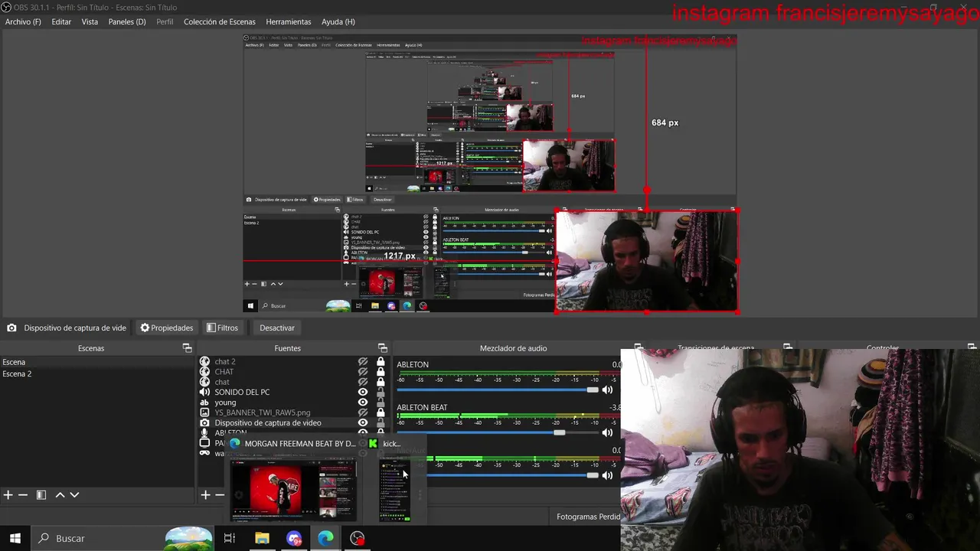
Task: Open the Archivo (F) menu
Action: point(23,21)
